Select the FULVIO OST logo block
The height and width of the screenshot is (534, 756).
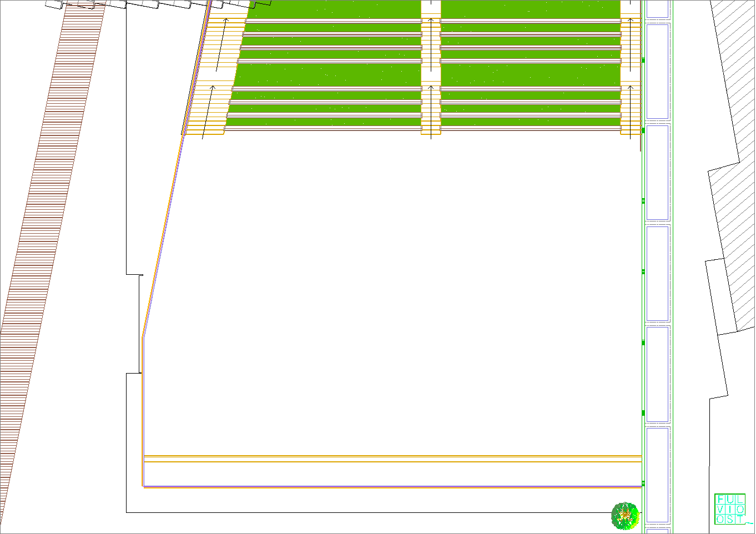tap(730, 509)
